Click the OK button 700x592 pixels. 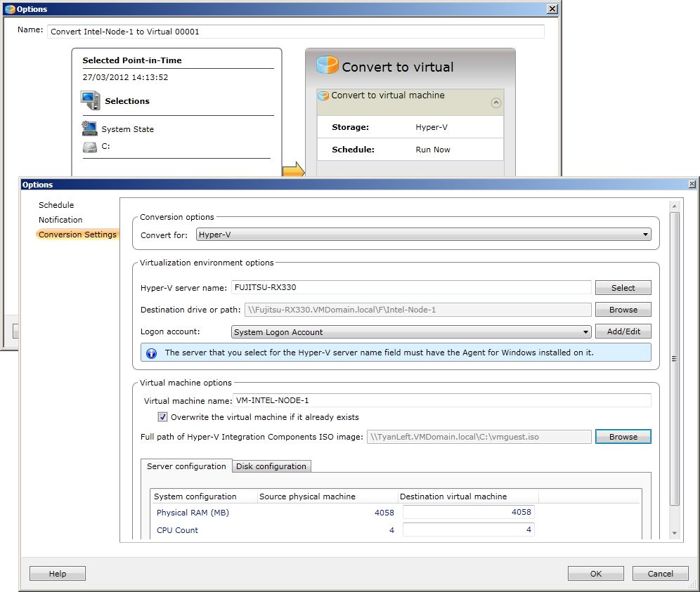pos(595,573)
